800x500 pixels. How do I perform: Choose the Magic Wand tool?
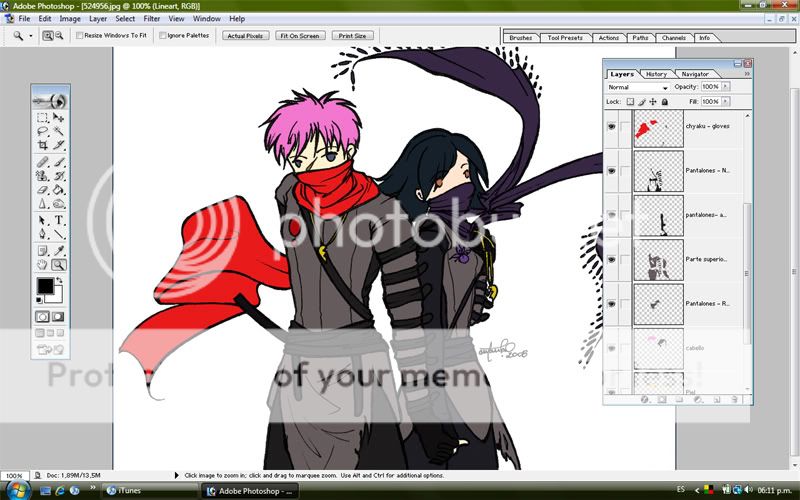coord(59,131)
